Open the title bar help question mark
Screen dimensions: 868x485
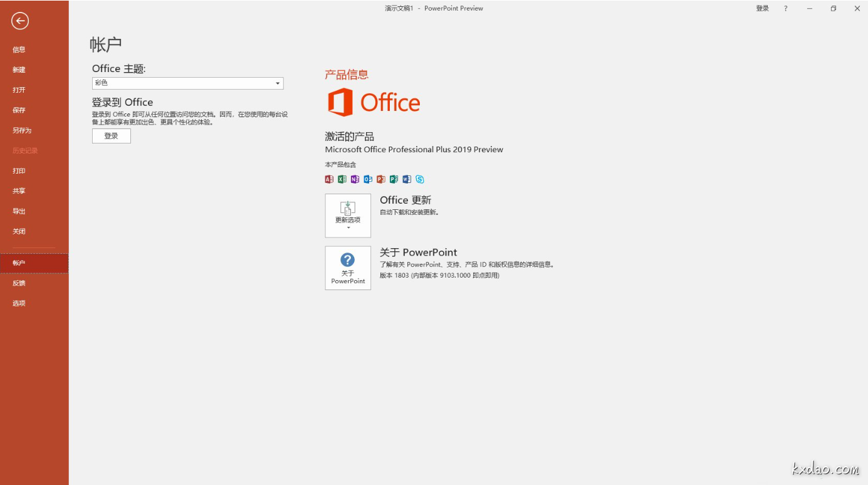click(x=786, y=8)
